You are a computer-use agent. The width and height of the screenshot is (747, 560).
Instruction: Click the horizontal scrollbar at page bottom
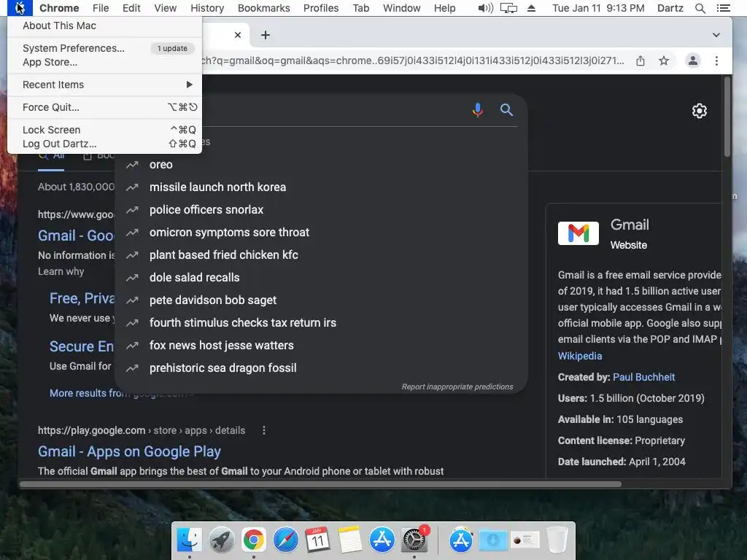320,484
